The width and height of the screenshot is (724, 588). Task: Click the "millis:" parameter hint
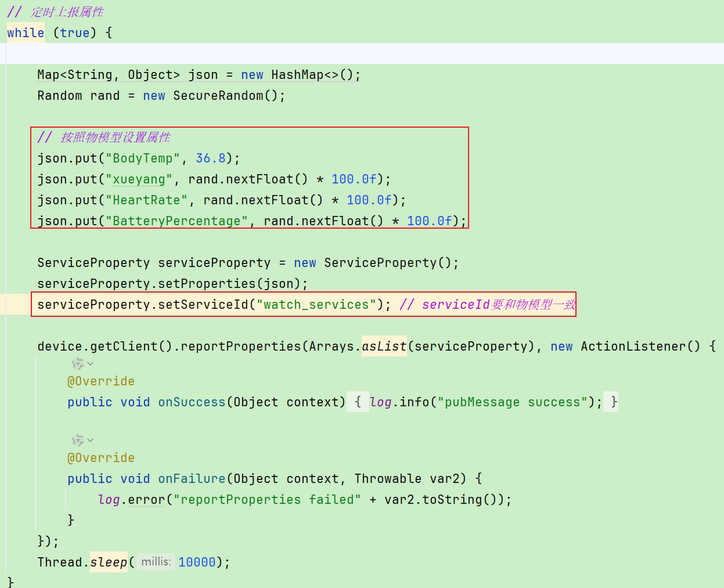pos(156,562)
